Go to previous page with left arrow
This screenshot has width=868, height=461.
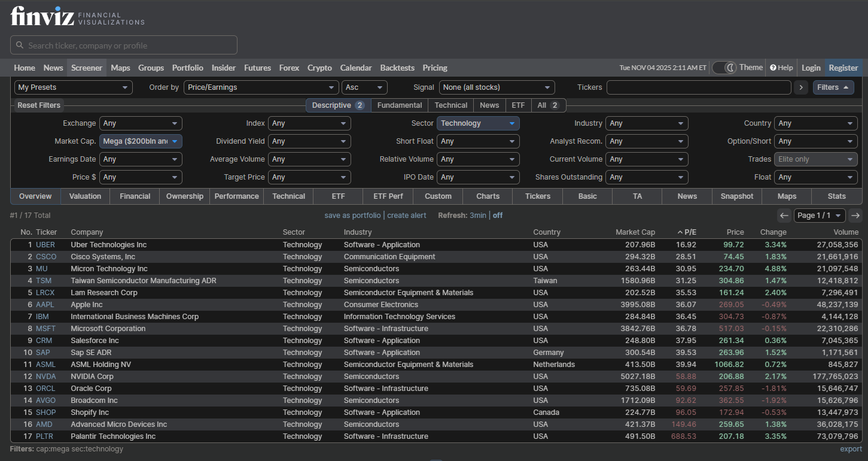tap(784, 216)
